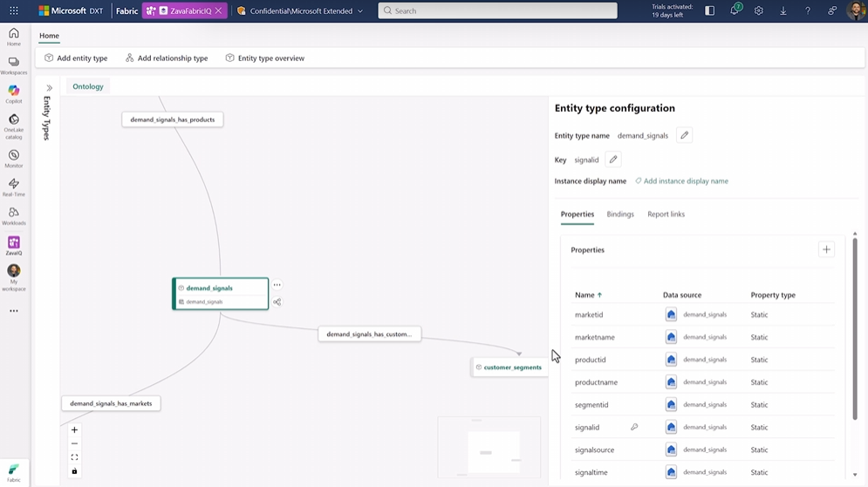Open the Real-Time hub in sidebar
Viewport: 868px width, 487px height.
[14, 187]
